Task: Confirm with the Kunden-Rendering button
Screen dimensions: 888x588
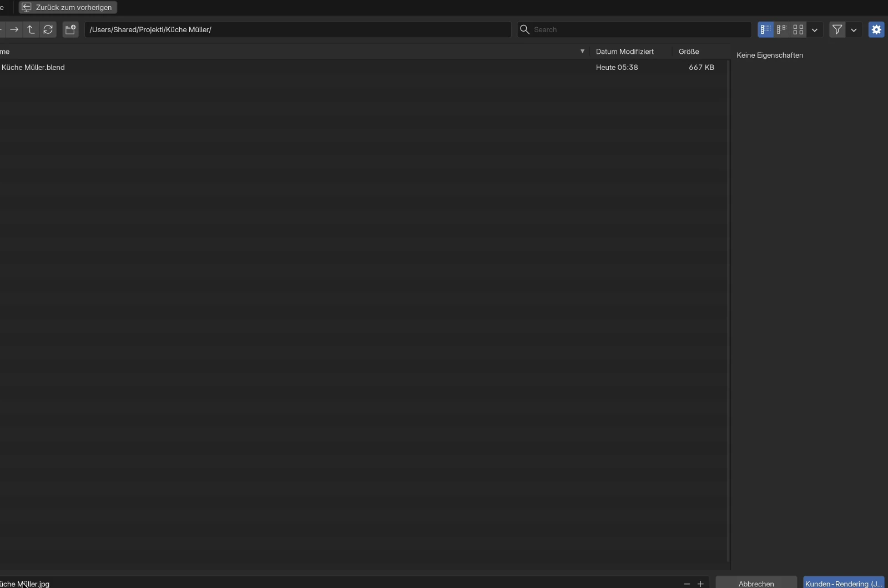Action: (844, 584)
